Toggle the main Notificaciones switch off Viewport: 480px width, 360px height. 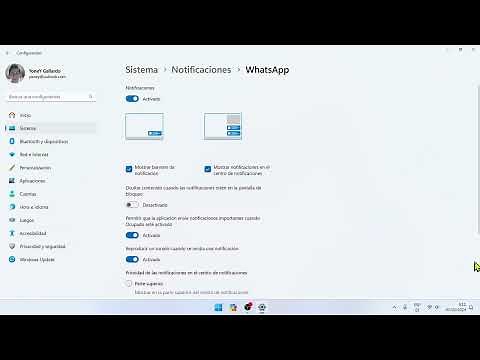pyautogui.click(x=132, y=99)
